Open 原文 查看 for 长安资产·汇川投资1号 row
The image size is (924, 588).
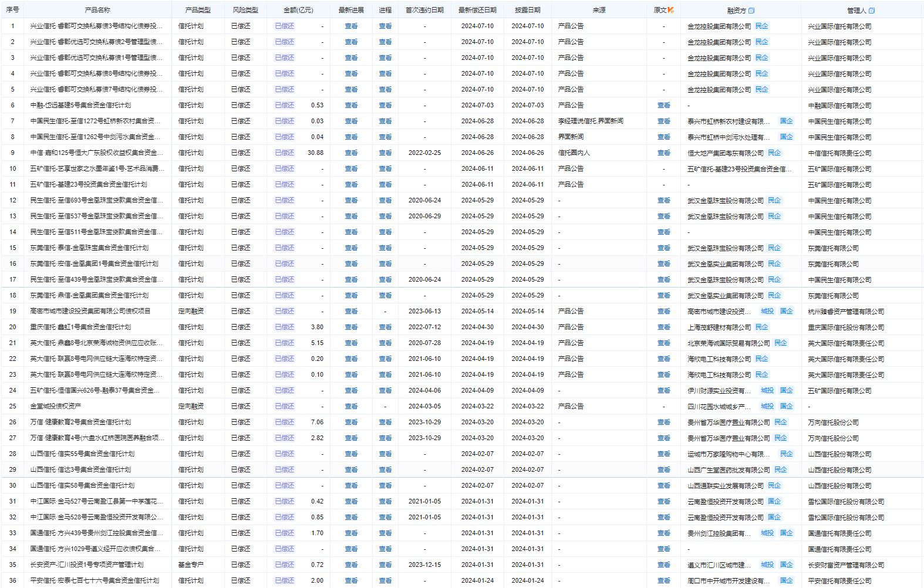click(x=664, y=565)
